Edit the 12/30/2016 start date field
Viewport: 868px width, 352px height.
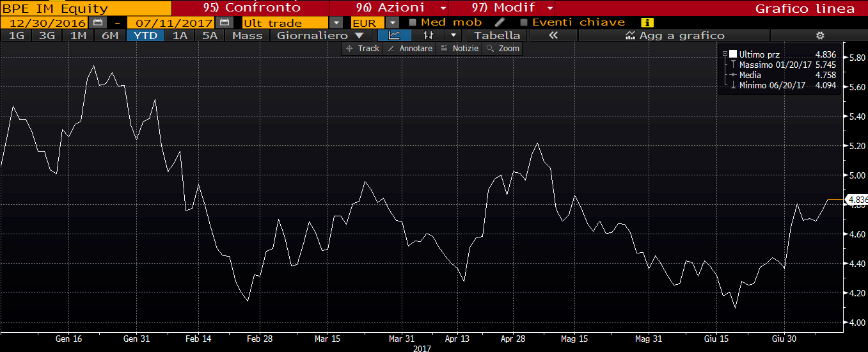coord(45,22)
